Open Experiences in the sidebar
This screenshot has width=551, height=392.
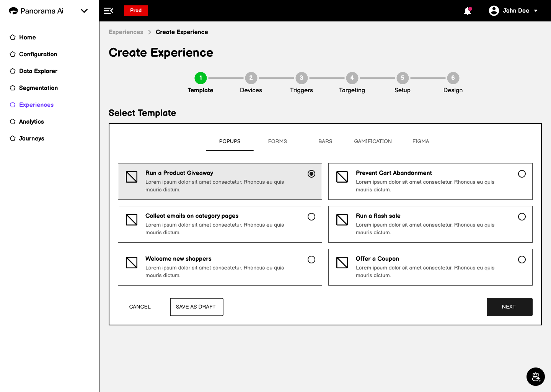click(36, 105)
